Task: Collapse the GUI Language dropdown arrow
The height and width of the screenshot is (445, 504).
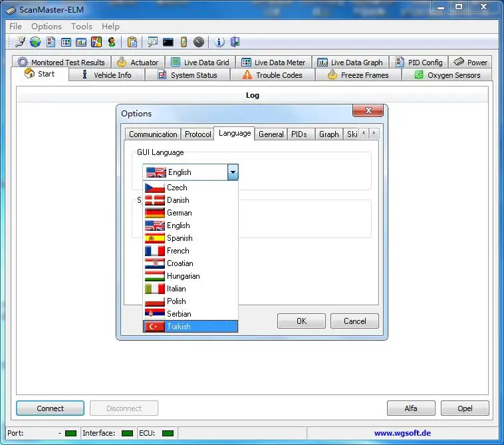Action: click(233, 172)
